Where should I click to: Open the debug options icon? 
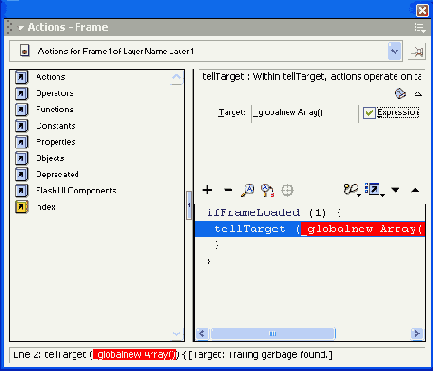tap(352, 190)
